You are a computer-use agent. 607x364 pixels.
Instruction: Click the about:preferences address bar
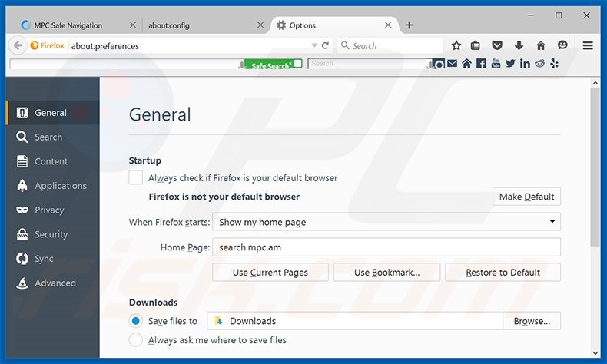[x=190, y=45]
